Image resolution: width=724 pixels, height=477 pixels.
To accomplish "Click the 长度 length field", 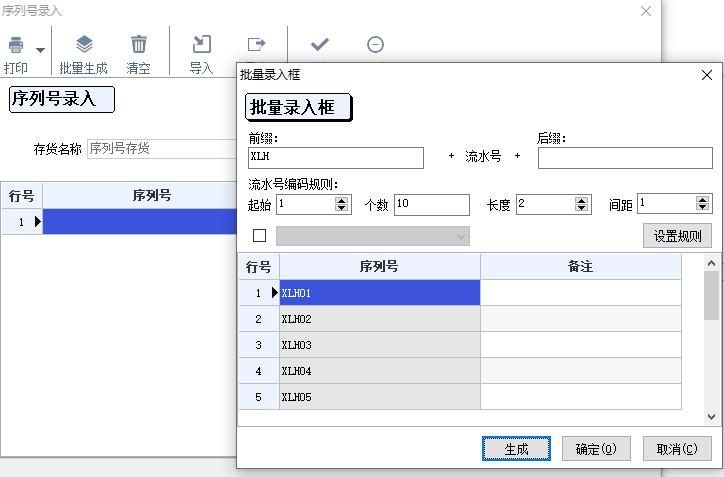I will [545, 204].
